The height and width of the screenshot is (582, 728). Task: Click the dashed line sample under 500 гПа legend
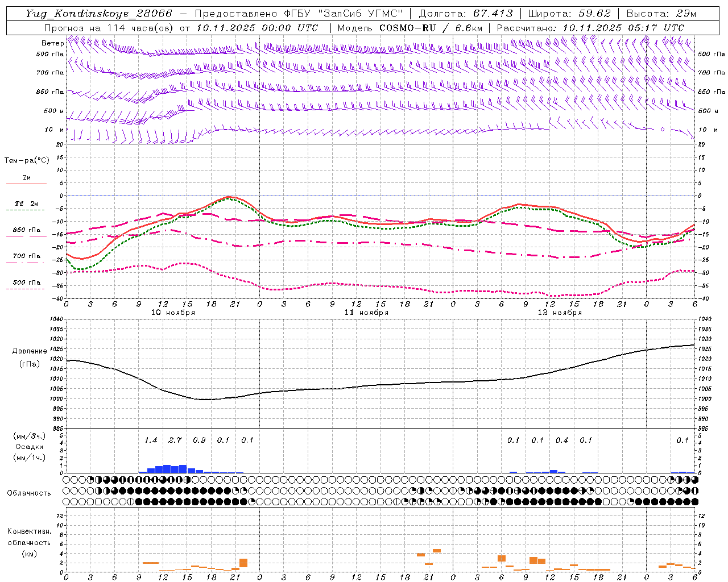click(x=26, y=289)
